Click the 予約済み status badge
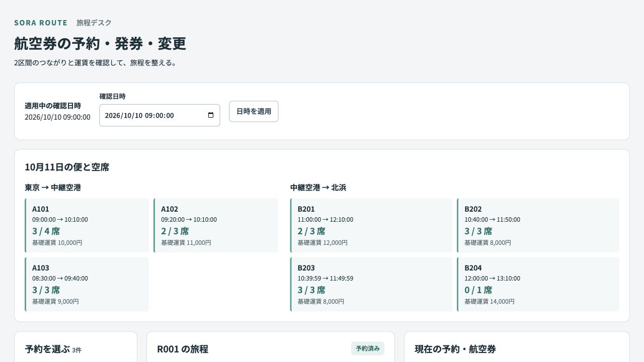Viewport: 644px width, 362px height. click(368, 348)
